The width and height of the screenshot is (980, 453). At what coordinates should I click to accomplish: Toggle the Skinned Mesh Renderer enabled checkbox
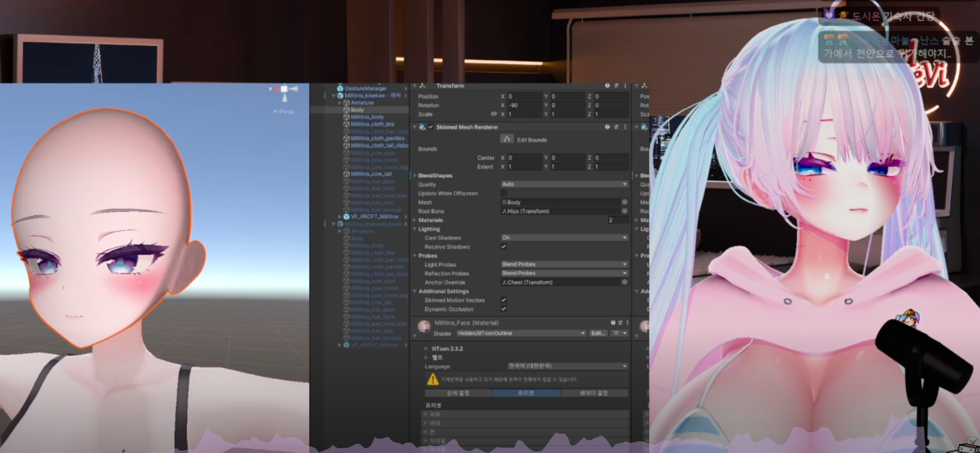pyautogui.click(x=431, y=127)
